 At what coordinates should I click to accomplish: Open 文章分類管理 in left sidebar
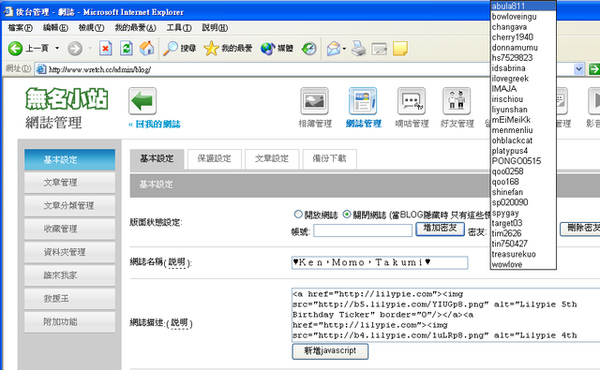pyautogui.click(x=70, y=206)
